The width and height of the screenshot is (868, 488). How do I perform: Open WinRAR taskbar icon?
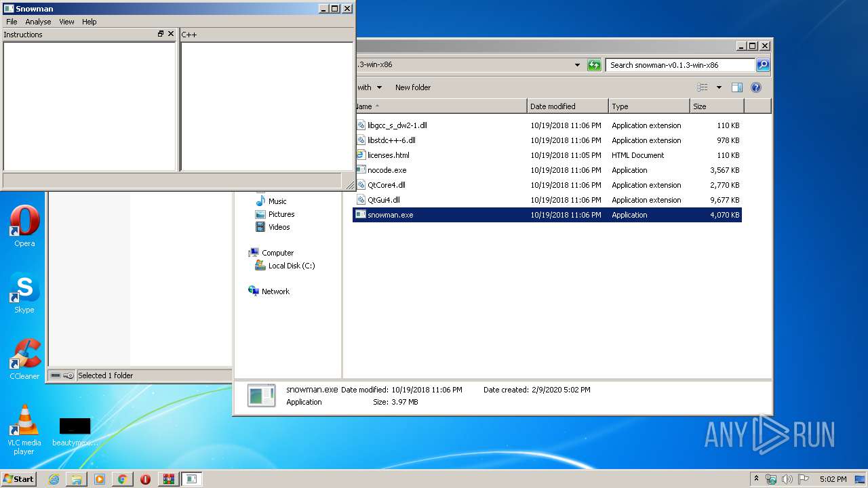(x=168, y=479)
